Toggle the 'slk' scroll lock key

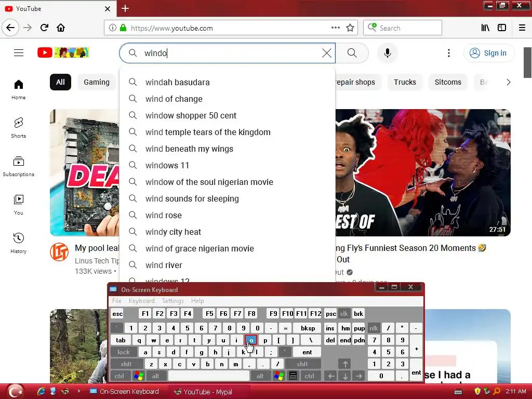pos(344,313)
